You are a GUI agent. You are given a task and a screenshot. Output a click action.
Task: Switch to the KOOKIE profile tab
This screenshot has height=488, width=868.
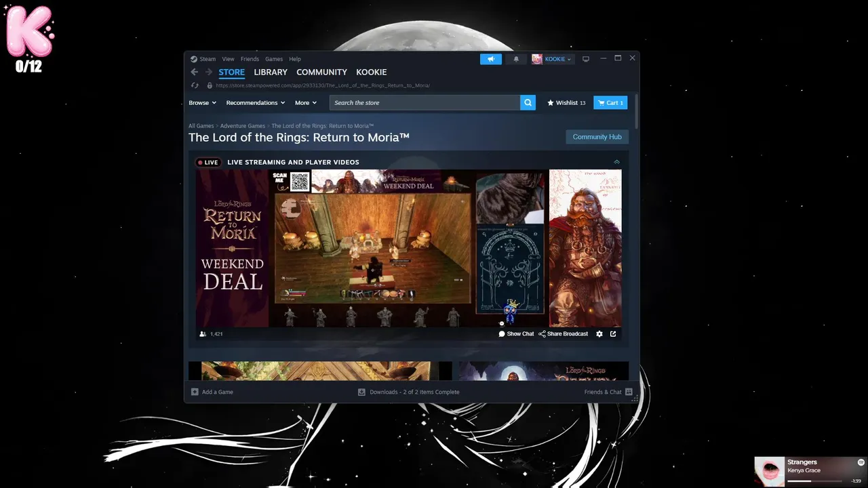372,72
